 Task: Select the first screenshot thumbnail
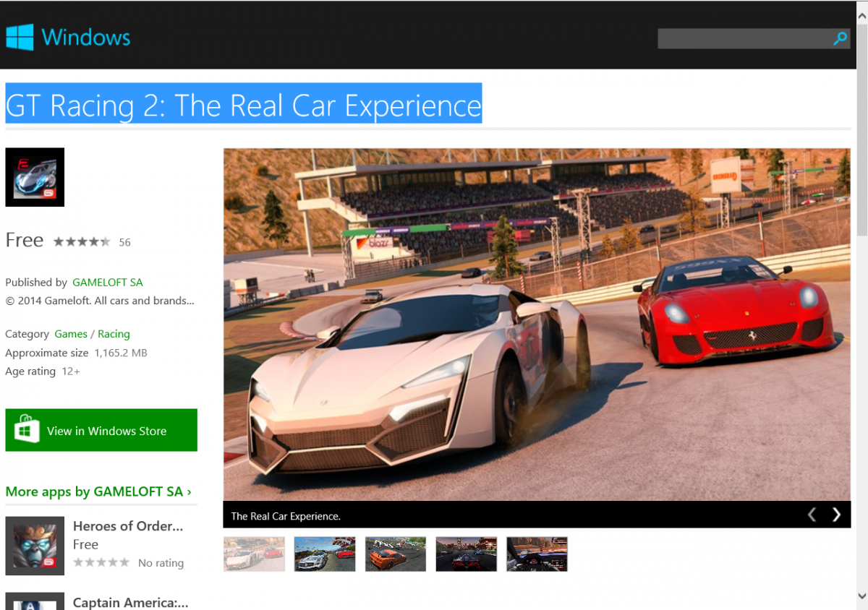tap(254, 554)
